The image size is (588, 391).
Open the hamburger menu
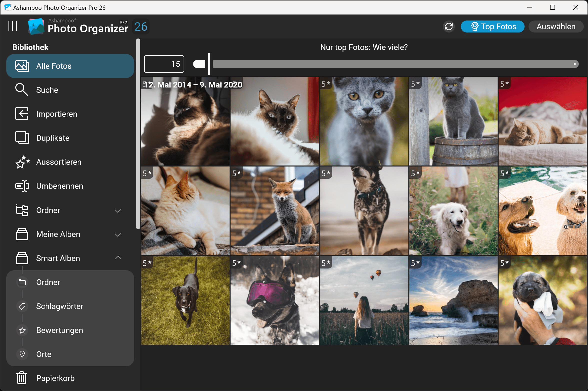(x=13, y=26)
